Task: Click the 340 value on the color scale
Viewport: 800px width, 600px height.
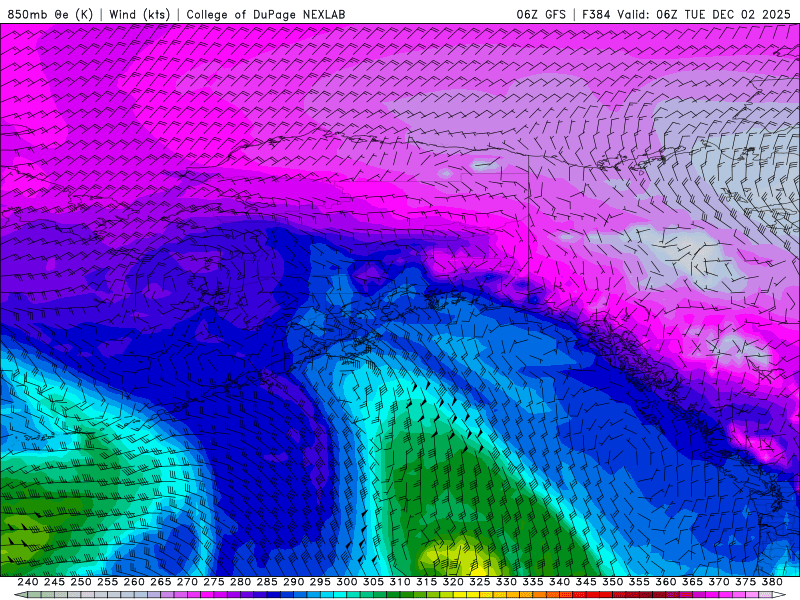Action: [559, 582]
